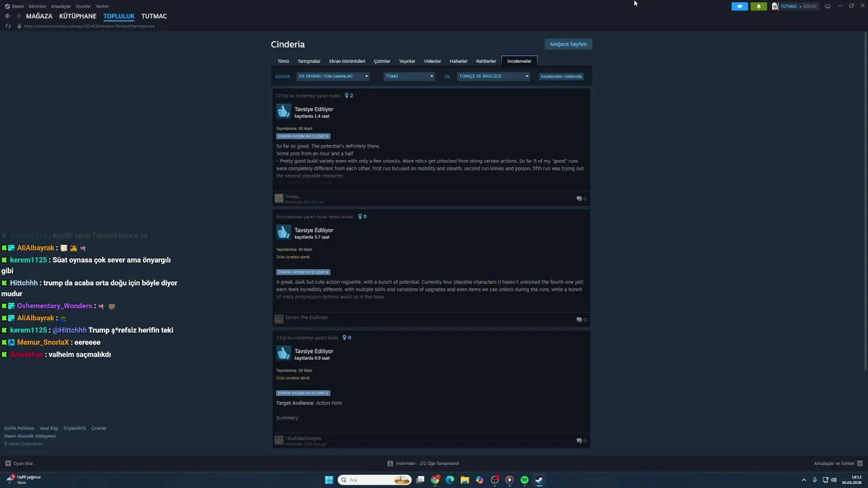The height and width of the screenshot is (488, 868).
Task: Click the Mağaza Sayfası button
Action: coord(568,44)
